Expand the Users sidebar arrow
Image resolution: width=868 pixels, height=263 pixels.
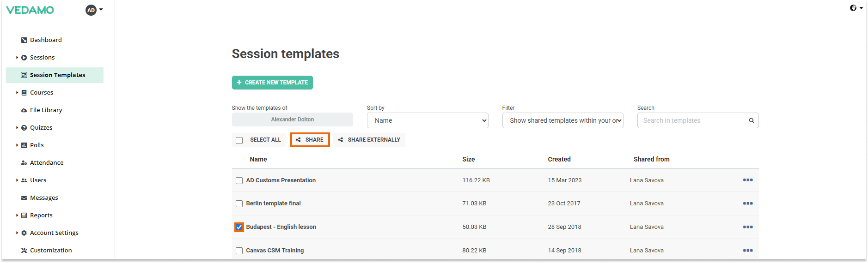(x=17, y=180)
